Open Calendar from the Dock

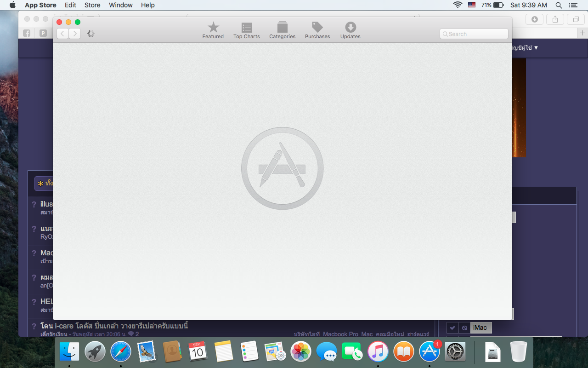[198, 352]
